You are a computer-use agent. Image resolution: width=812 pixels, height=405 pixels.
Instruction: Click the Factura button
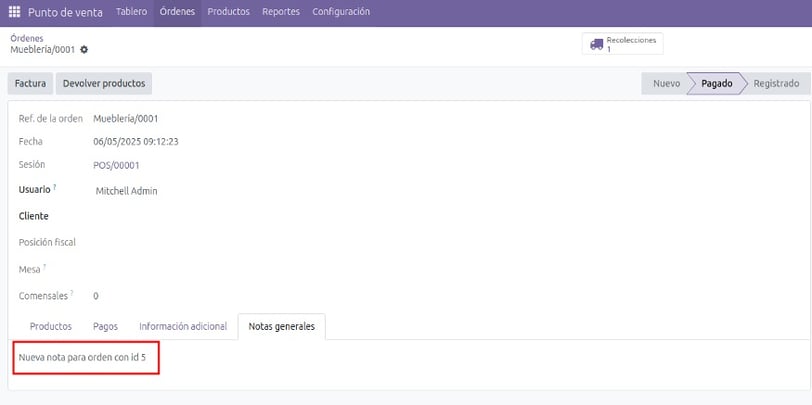click(31, 83)
